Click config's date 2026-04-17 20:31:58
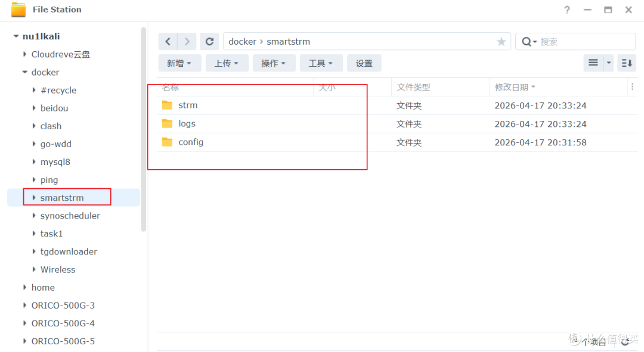Image resolution: width=644 pixels, height=352 pixels. point(540,142)
